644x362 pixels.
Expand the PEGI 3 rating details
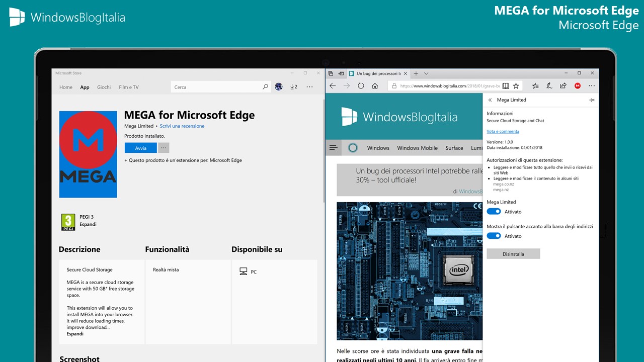coord(88,224)
